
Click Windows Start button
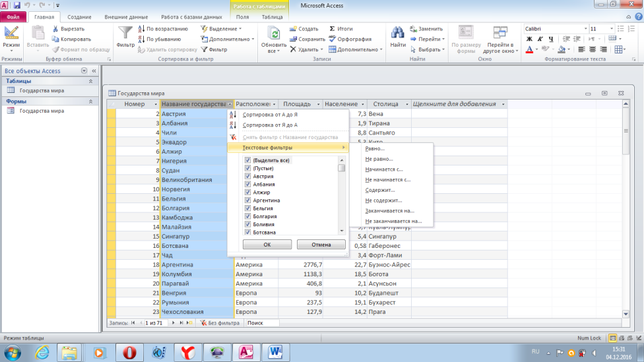13,353
